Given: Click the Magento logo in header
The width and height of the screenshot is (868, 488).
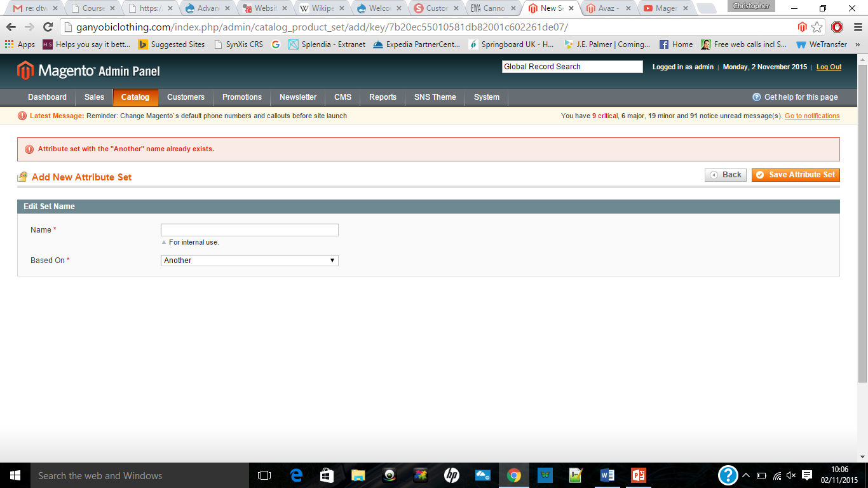Looking at the screenshot, I should pos(88,71).
